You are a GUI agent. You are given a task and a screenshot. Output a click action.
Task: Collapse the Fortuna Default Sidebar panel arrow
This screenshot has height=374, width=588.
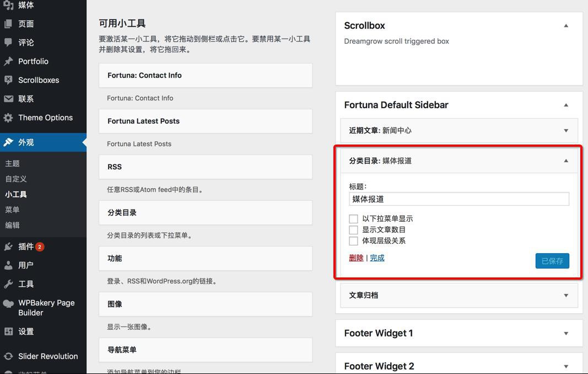566,105
